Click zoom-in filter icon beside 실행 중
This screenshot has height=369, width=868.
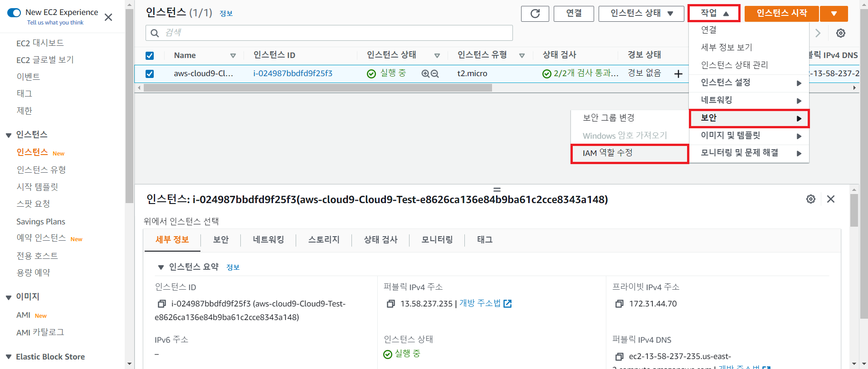click(x=425, y=73)
